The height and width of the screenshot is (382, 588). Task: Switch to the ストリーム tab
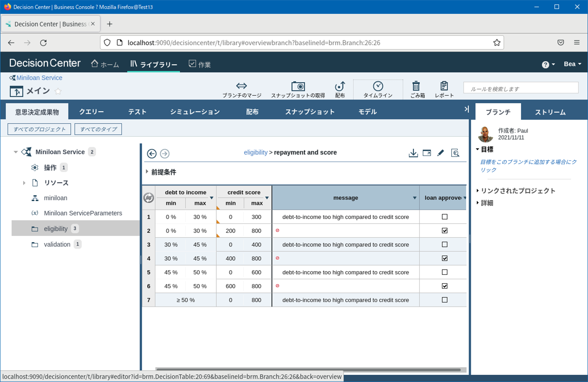tap(550, 112)
